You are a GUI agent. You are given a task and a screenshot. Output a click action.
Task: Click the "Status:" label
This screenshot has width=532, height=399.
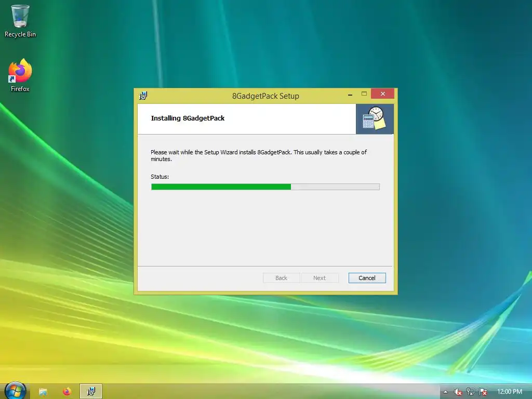[x=160, y=177]
